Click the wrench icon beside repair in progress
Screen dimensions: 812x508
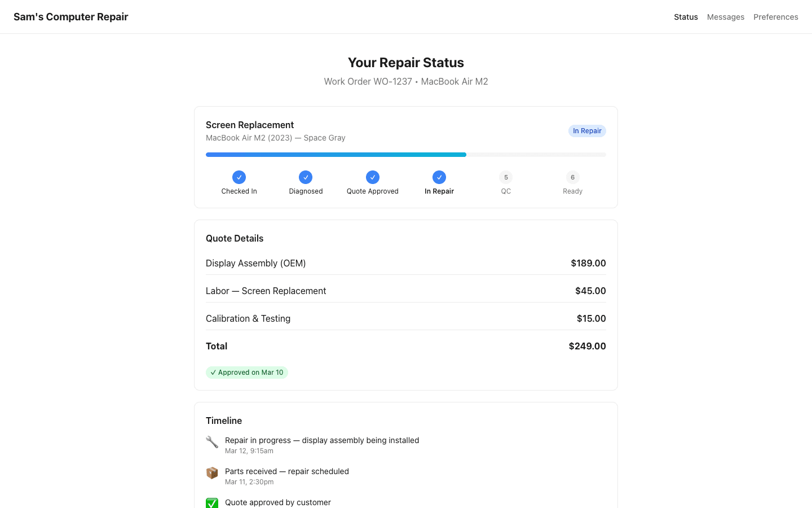[x=212, y=442]
